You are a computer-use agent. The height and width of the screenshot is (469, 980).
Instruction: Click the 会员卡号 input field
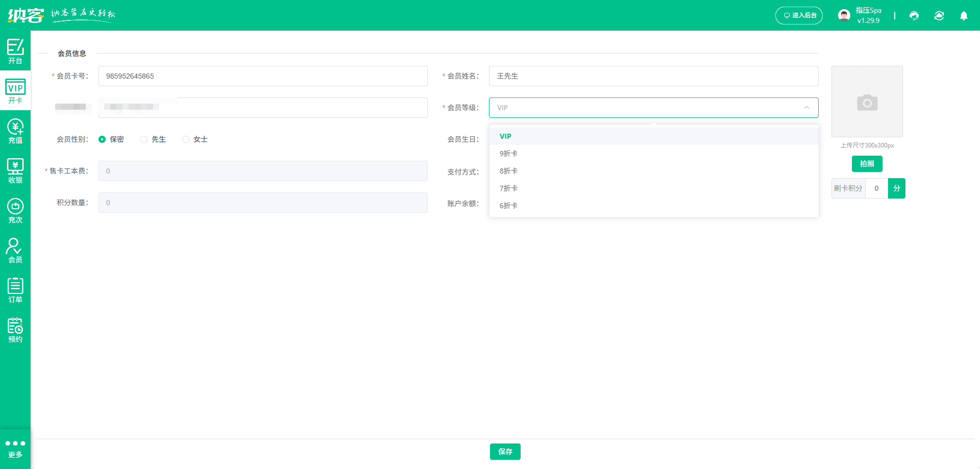coord(263,76)
